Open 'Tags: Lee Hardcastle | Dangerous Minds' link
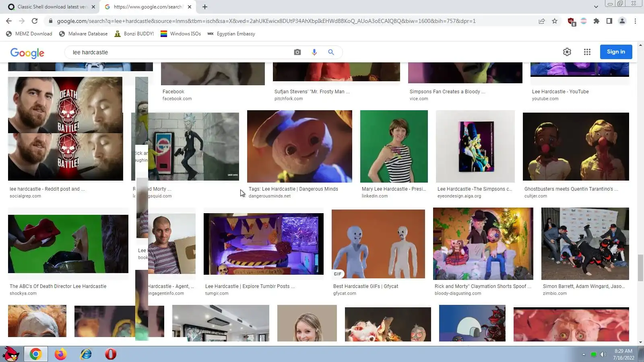The height and width of the screenshot is (362, 644). pos(293,189)
